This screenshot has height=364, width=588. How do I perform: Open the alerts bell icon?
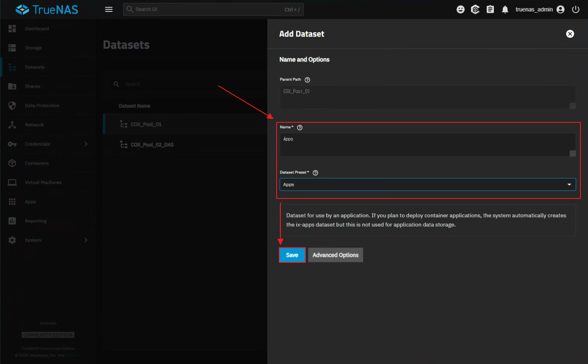(x=505, y=9)
